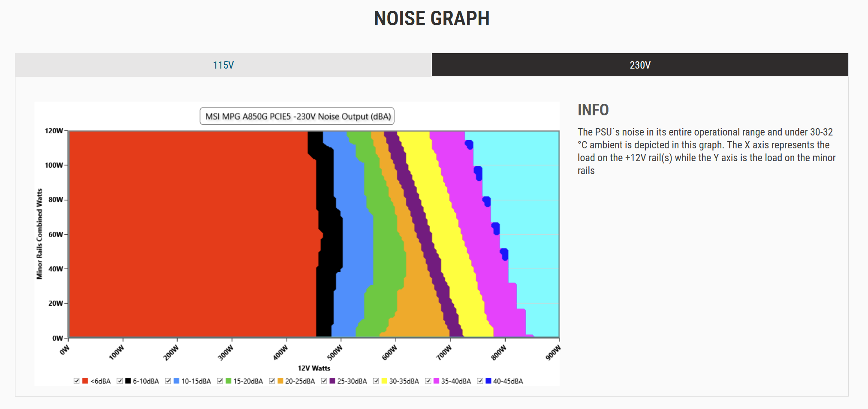Uncheck the 40-45dBA checkbox
The height and width of the screenshot is (409, 868).
coord(480,381)
